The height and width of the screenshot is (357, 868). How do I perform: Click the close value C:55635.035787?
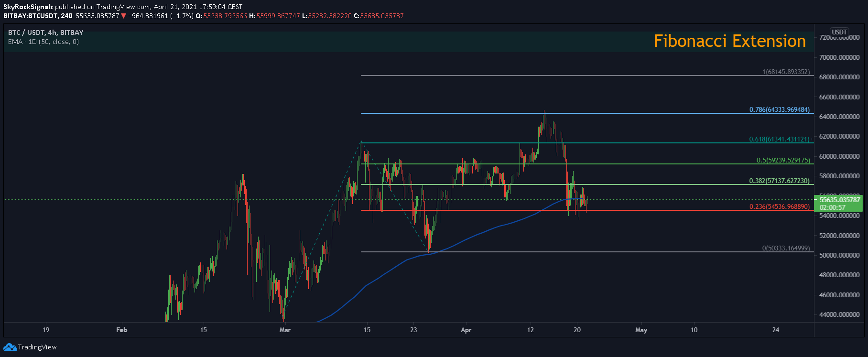379,16
